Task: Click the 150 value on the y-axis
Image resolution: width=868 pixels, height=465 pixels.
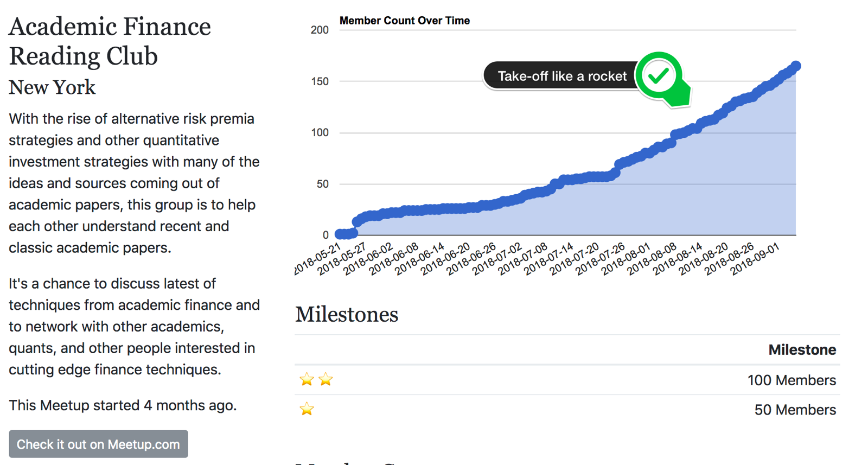Action: coord(320,81)
